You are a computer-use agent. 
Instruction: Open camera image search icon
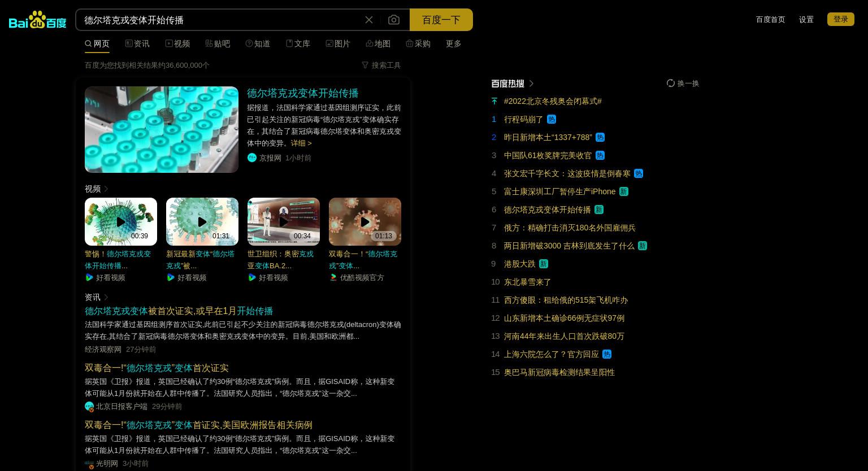click(394, 20)
